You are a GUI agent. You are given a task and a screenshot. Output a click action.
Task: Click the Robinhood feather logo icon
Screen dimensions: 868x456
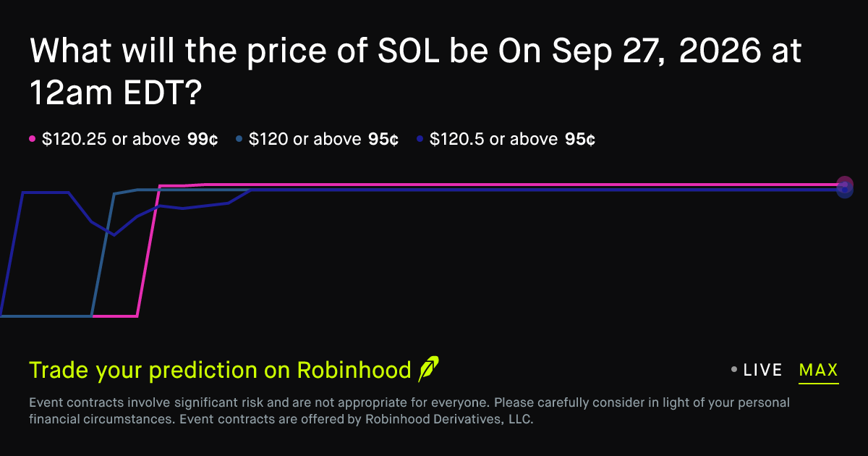click(429, 370)
